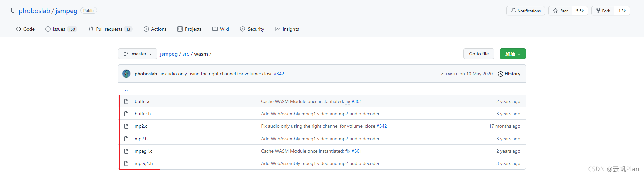Fork the repository

click(x=603, y=11)
